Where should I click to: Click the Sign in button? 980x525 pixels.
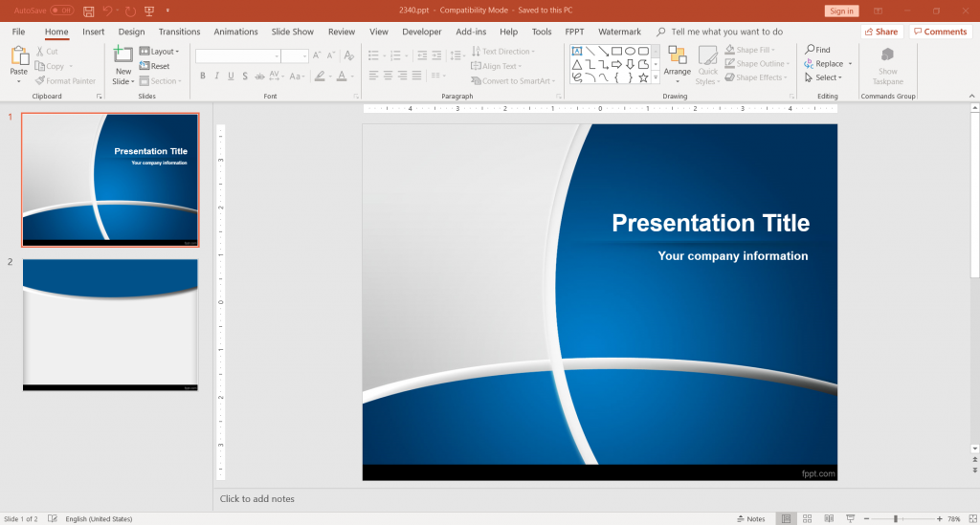pos(842,11)
